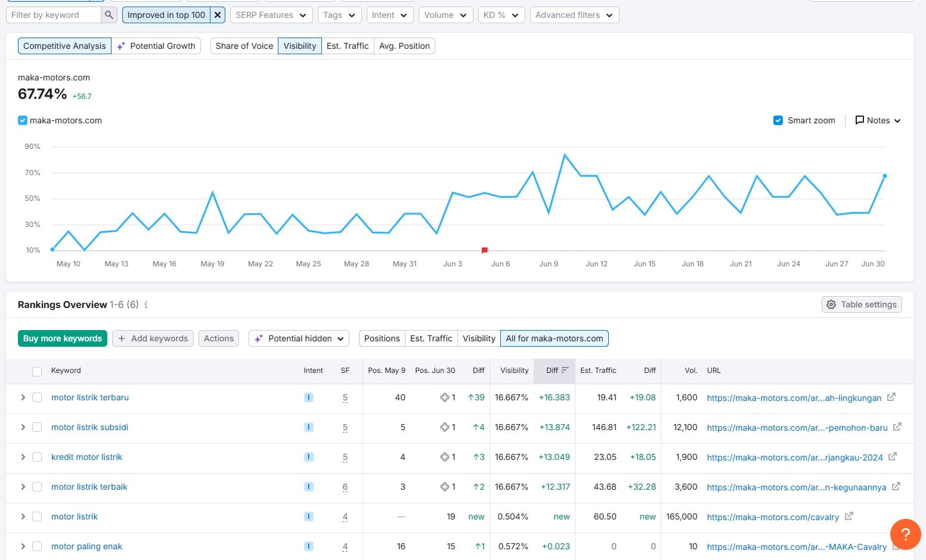
Task: Check the motor listrik terbaru row checkbox
Action: click(x=37, y=397)
